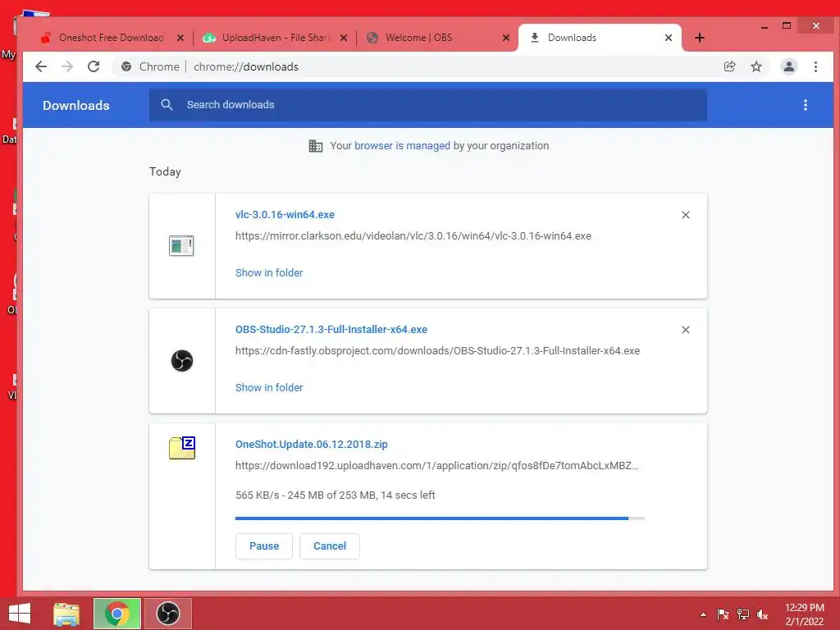Click the browser forward arrow

pyautogui.click(x=67, y=66)
